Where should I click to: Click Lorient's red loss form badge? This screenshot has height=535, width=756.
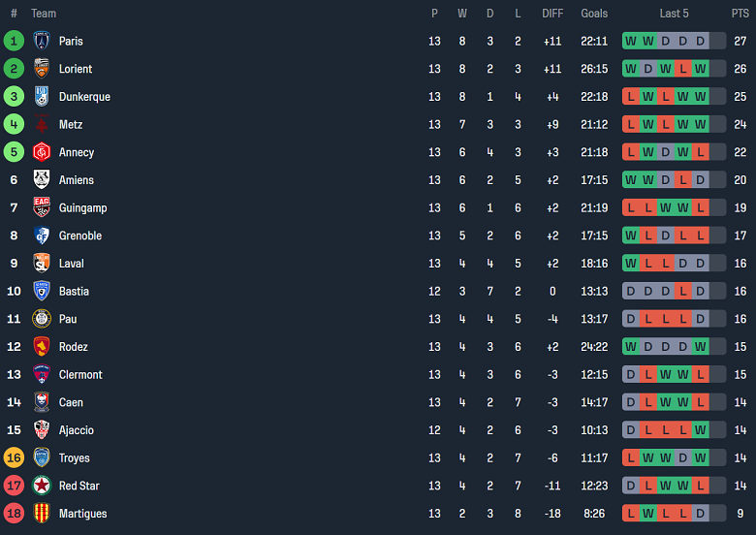click(683, 69)
